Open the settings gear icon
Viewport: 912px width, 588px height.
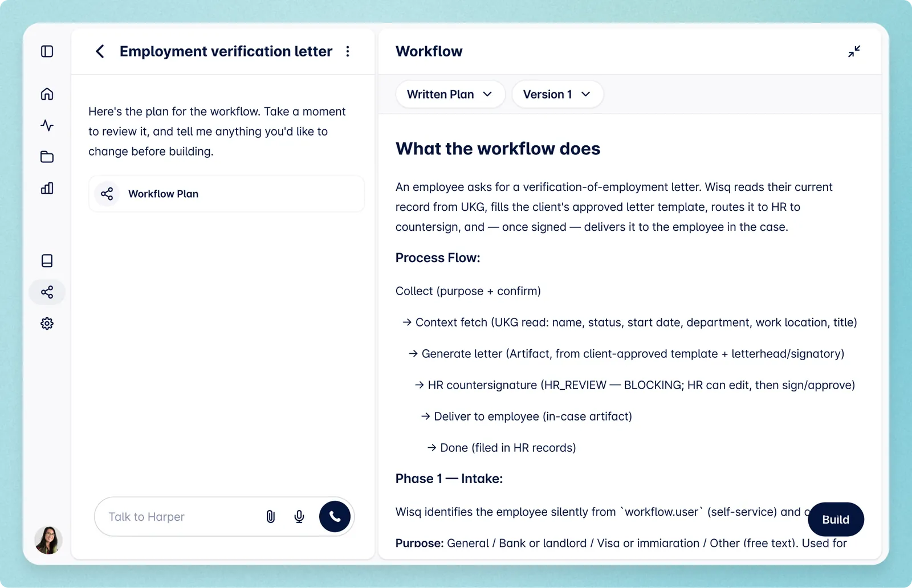pyautogui.click(x=47, y=324)
